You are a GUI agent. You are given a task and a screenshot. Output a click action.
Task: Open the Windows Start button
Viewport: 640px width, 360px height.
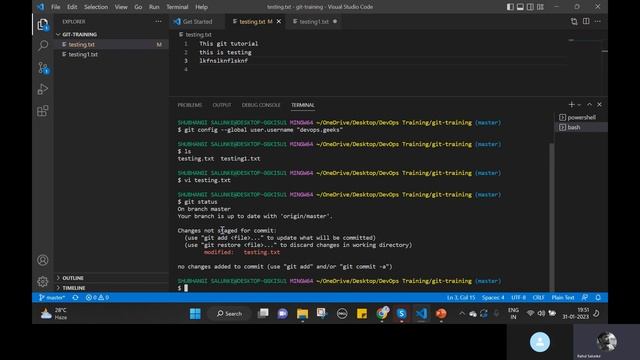(195, 313)
